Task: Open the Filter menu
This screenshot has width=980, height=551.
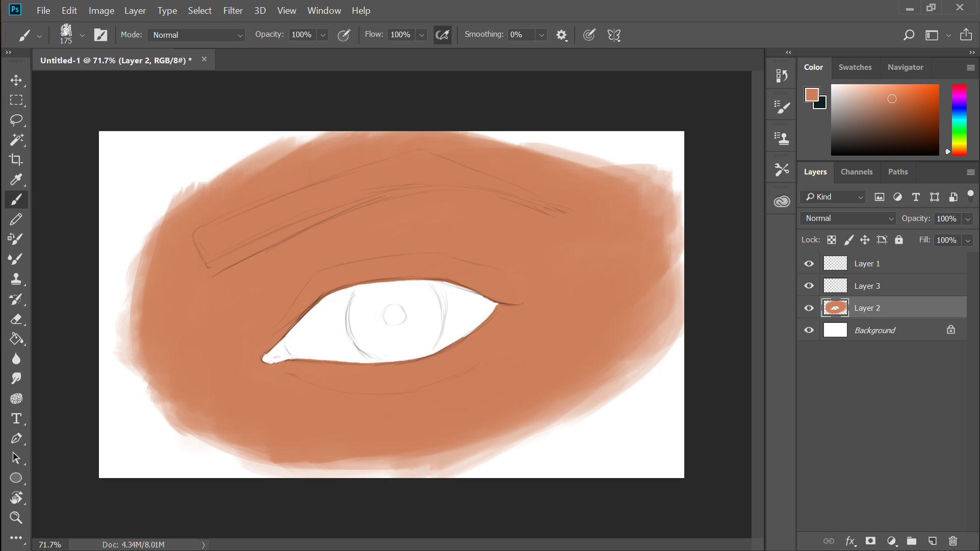Action: [x=233, y=10]
